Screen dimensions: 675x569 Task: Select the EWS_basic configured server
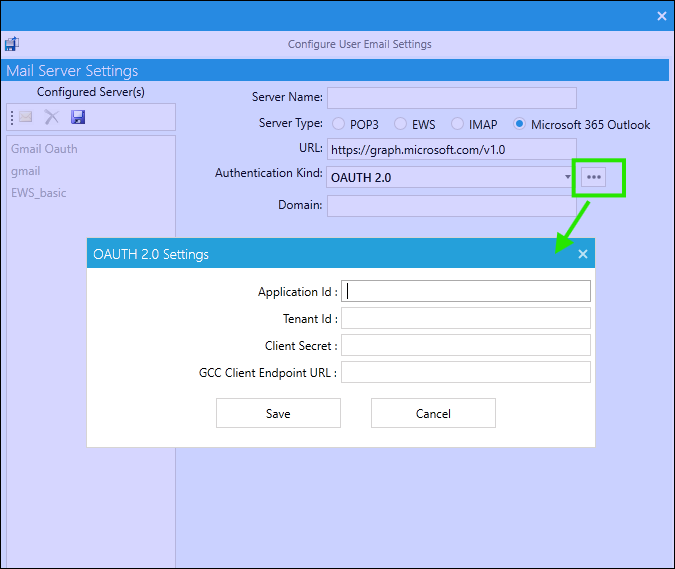(39, 193)
